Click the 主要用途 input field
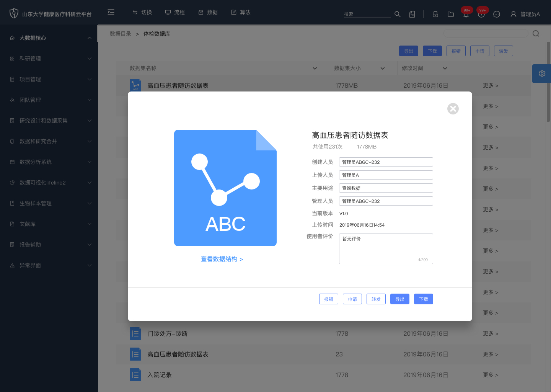The image size is (551, 392). coord(386,188)
